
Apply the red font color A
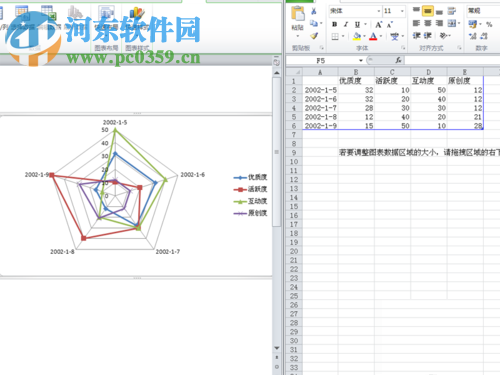tap(373, 36)
